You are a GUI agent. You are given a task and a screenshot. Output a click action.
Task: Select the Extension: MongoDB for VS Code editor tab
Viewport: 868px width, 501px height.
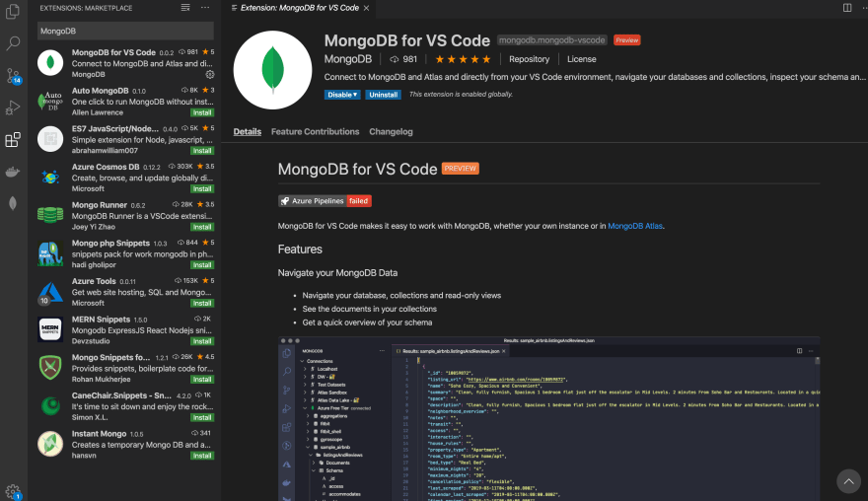click(x=299, y=8)
